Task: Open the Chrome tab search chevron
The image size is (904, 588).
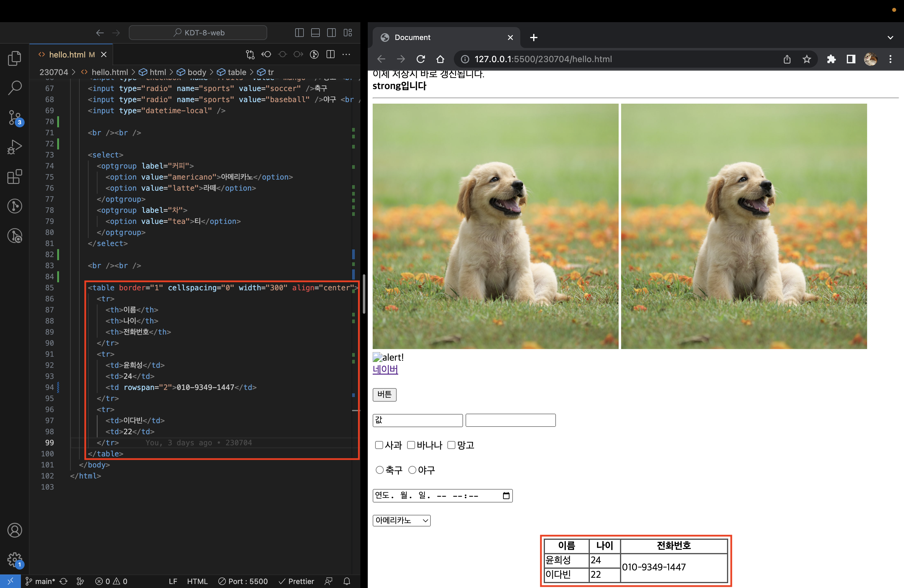Action: tap(890, 37)
